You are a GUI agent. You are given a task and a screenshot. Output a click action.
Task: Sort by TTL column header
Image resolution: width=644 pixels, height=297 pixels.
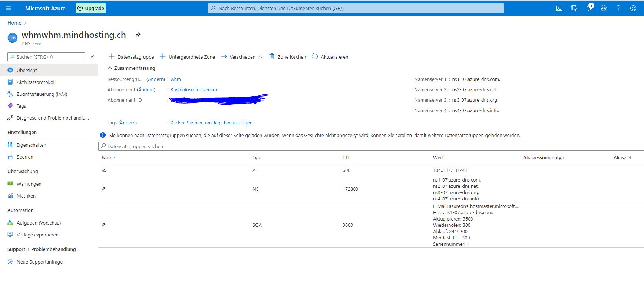tap(346, 158)
